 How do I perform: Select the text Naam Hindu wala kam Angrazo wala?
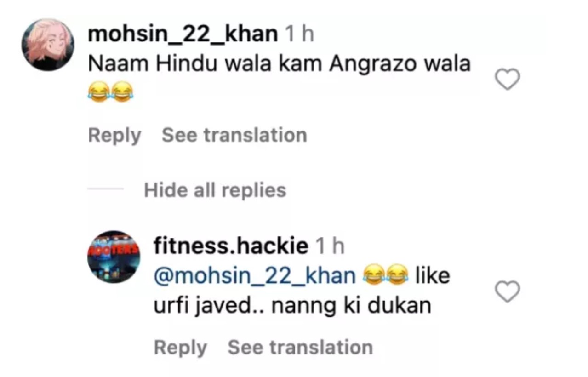tap(279, 64)
